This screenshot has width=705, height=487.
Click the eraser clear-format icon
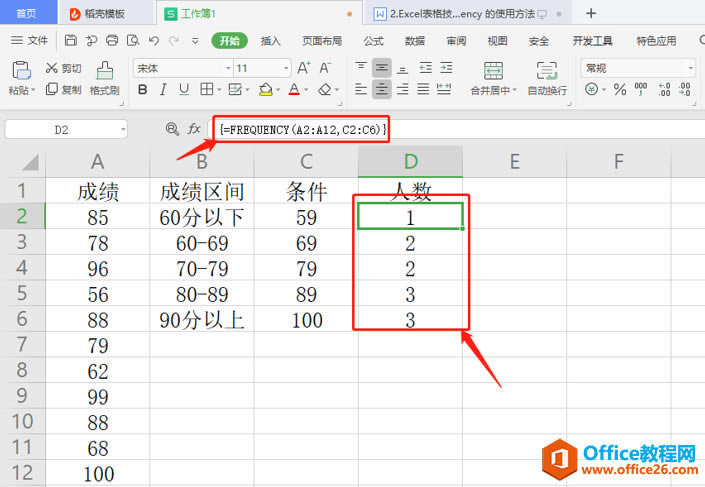pos(325,89)
